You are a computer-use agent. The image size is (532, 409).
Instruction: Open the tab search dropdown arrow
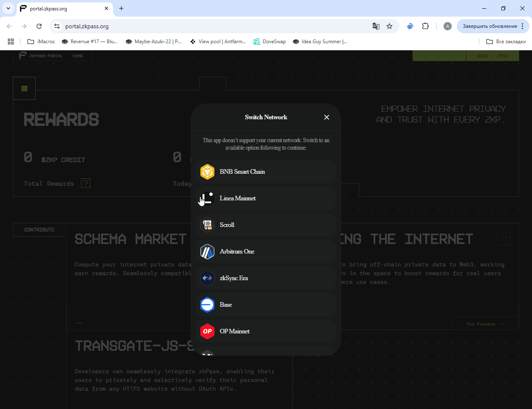[x=8, y=8]
